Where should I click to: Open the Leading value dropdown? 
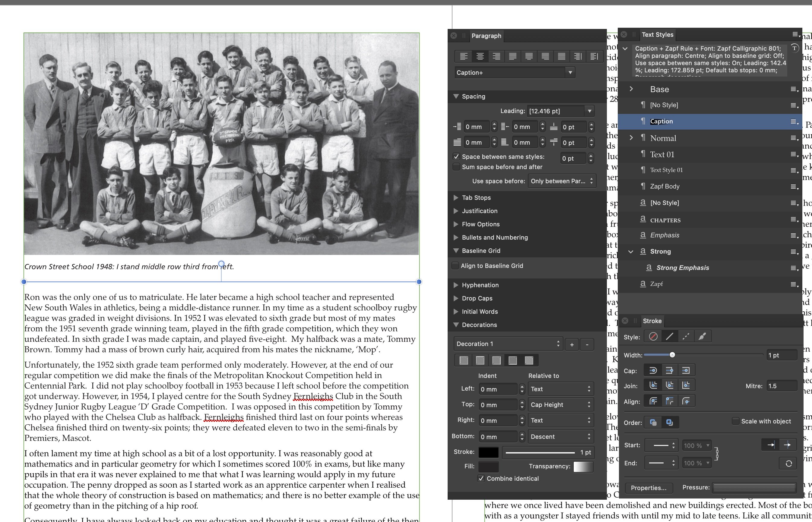(589, 111)
